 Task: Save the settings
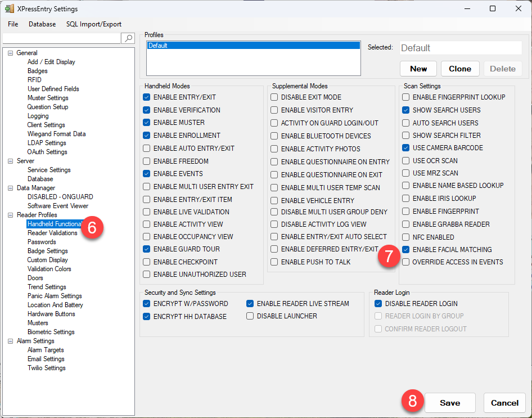(450, 403)
